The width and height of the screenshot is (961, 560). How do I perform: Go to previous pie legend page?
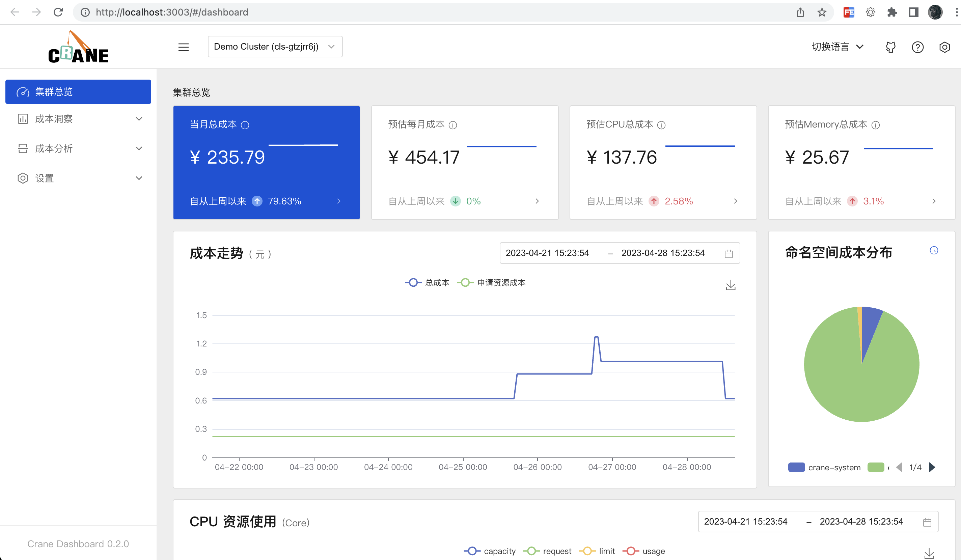tap(899, 467)
